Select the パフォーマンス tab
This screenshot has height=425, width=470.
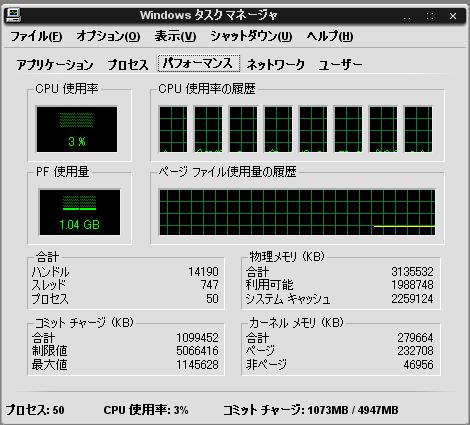(199, 63)
